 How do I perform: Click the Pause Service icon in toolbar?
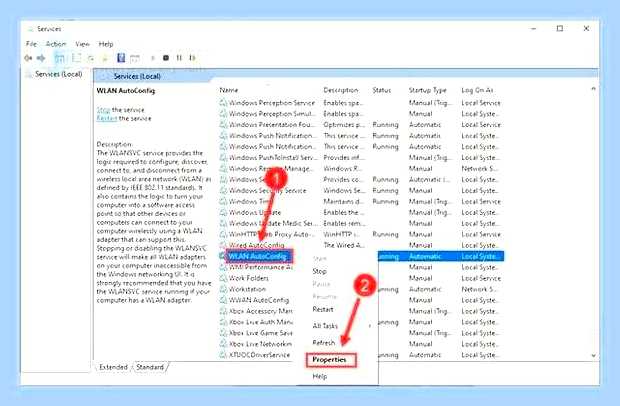179,58
